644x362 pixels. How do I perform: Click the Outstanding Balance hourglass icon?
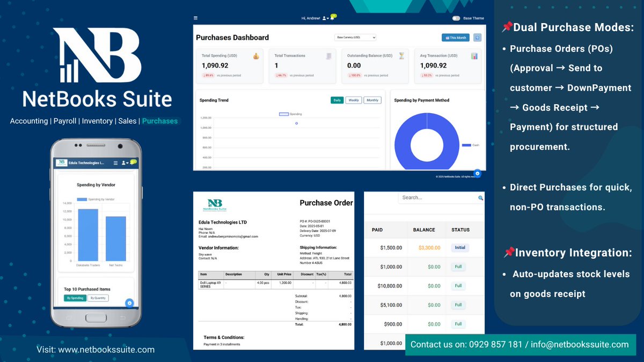[x=401, y=56]
